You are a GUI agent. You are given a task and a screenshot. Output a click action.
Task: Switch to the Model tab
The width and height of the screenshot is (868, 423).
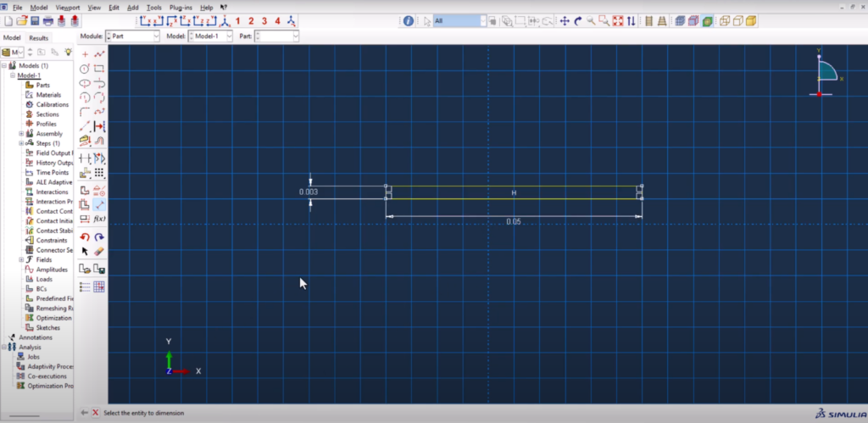(12, 37)
